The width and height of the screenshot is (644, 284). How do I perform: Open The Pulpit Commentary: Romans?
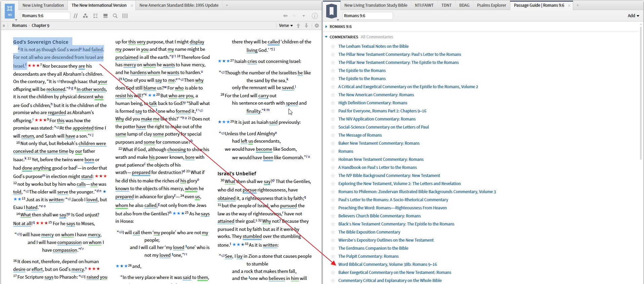[369, 256]
